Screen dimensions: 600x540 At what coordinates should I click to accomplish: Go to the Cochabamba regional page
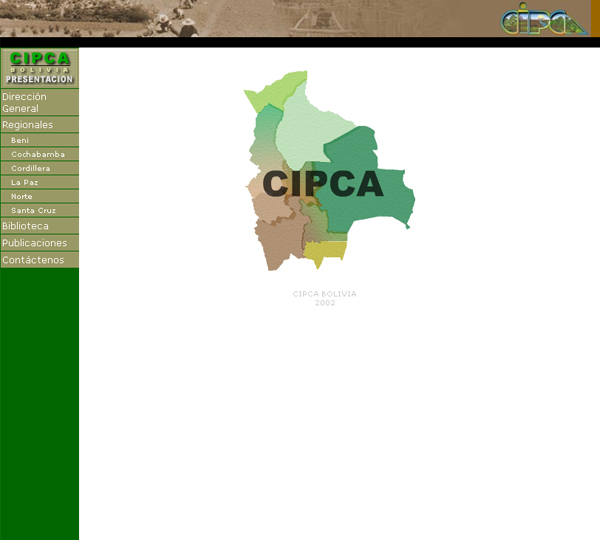click(39, 154)
